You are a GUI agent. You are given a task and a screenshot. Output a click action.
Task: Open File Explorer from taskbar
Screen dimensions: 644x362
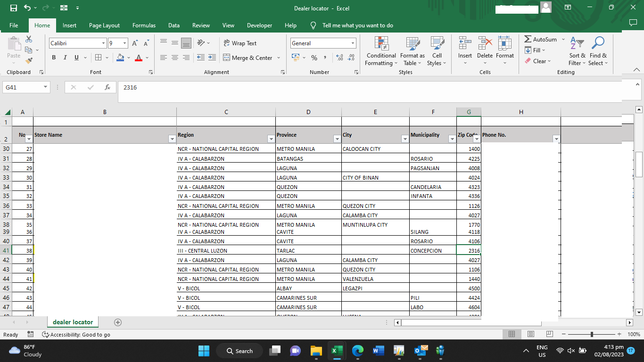tap(316, 351)
